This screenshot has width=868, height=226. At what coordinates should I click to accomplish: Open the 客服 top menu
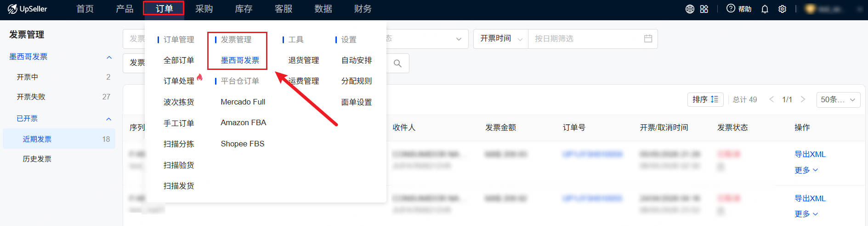[284, 9]
